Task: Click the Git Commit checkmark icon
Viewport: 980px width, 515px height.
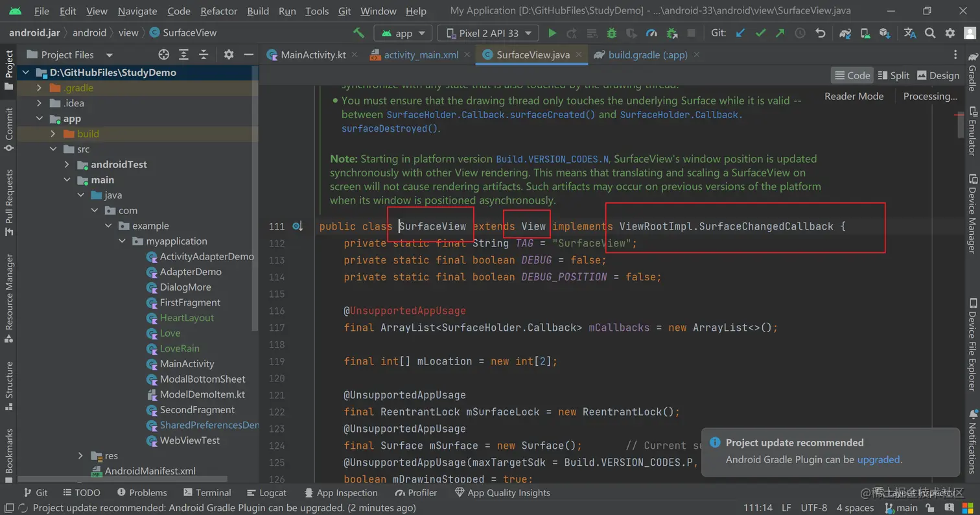Action: [760, 33]
